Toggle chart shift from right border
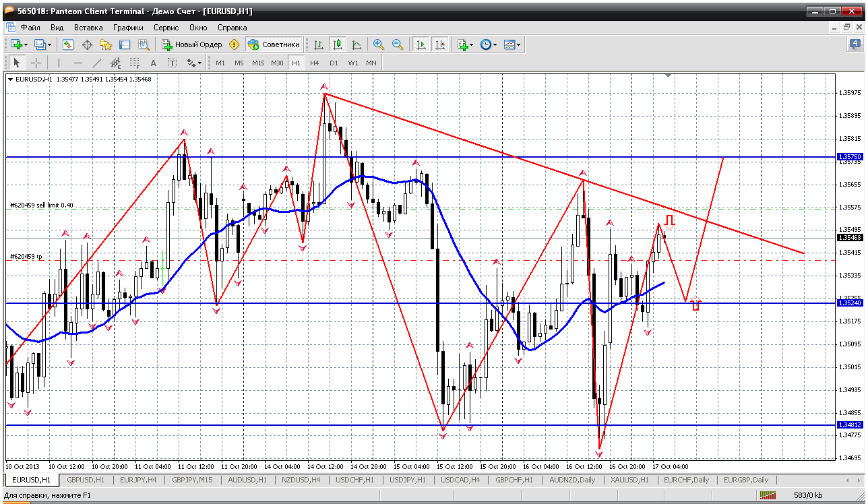The height and width of the screenshot is (504, 868). click(x=440, y=44)
